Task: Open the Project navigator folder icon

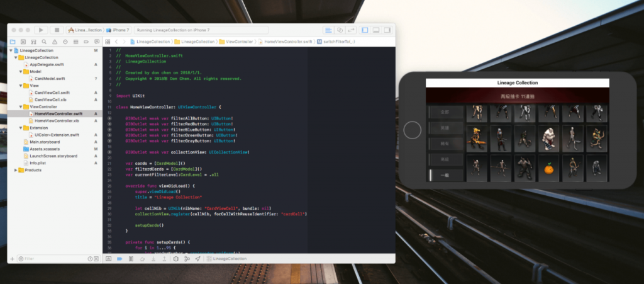Action: click(13, 42)
